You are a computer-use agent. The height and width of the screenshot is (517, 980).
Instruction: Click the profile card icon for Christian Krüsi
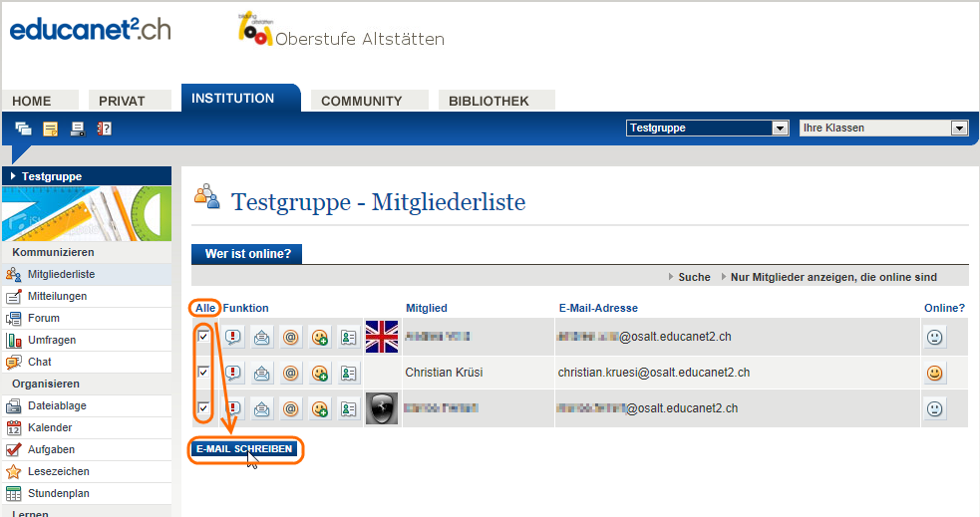348,374
